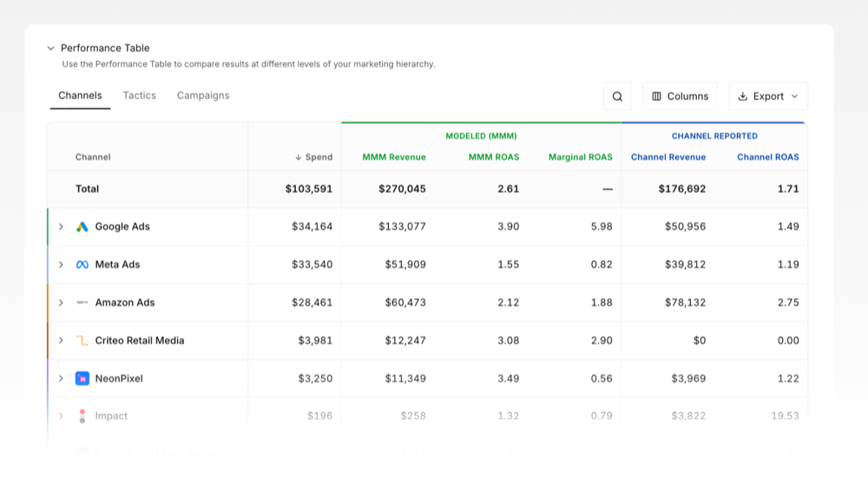Click the Channel column header

pyautogui.click(x=93, y=157)
